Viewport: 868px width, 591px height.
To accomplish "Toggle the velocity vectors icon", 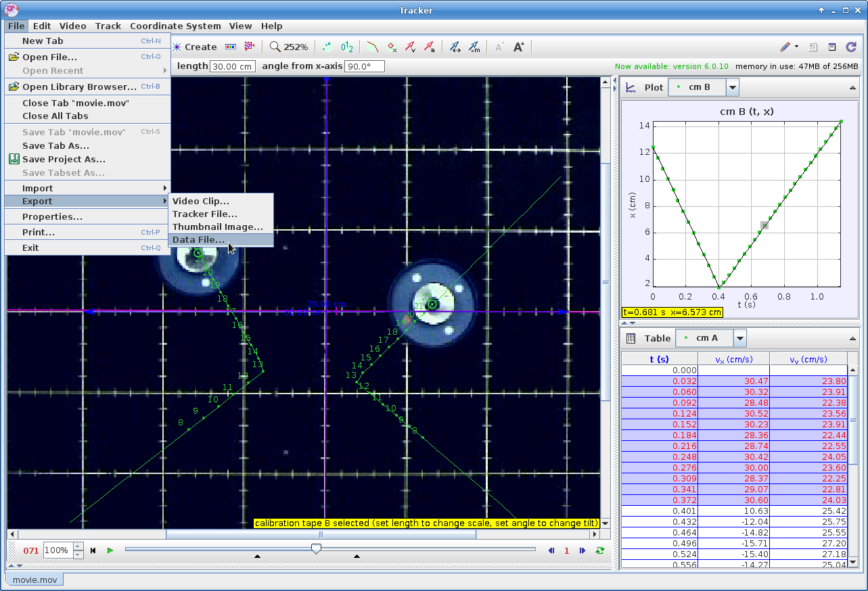I will (410, 47).
